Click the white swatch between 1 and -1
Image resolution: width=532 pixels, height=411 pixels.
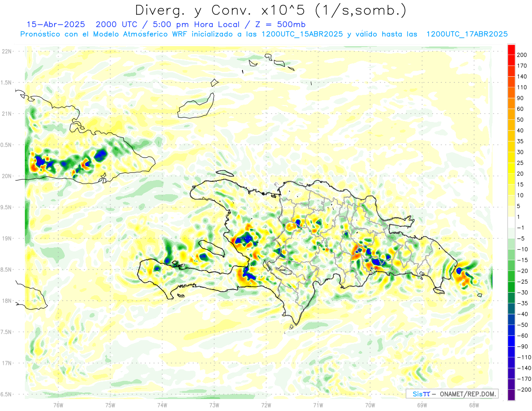click(x=511, y=222)
